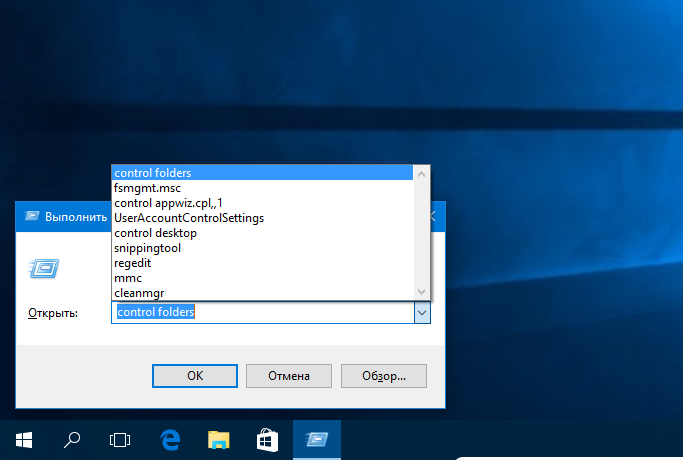The height and width of the screenshot is (460, 683).
Task: Choose 'UserAccountControlSettings' from the list
Action: point(262,218)
